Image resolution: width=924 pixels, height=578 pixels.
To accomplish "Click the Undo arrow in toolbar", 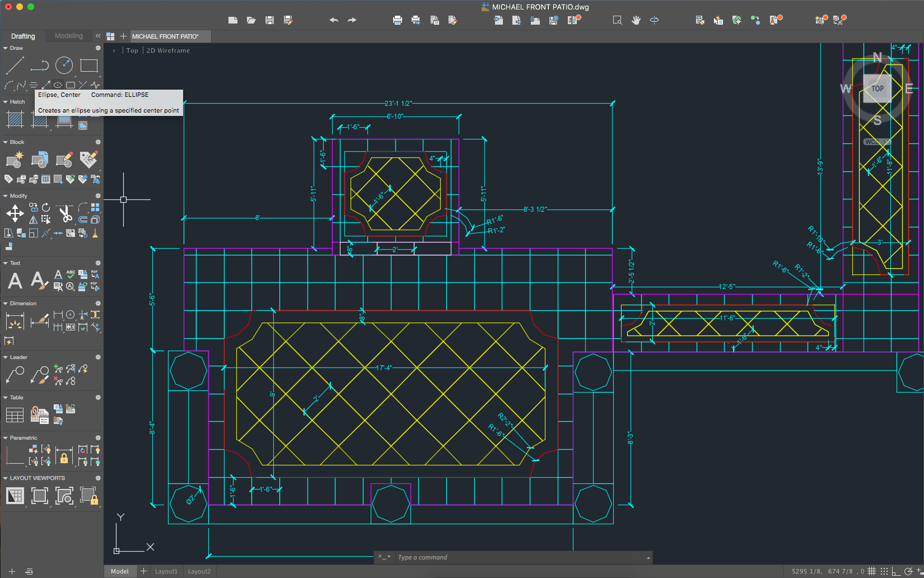I will click(x=334, y=20).
